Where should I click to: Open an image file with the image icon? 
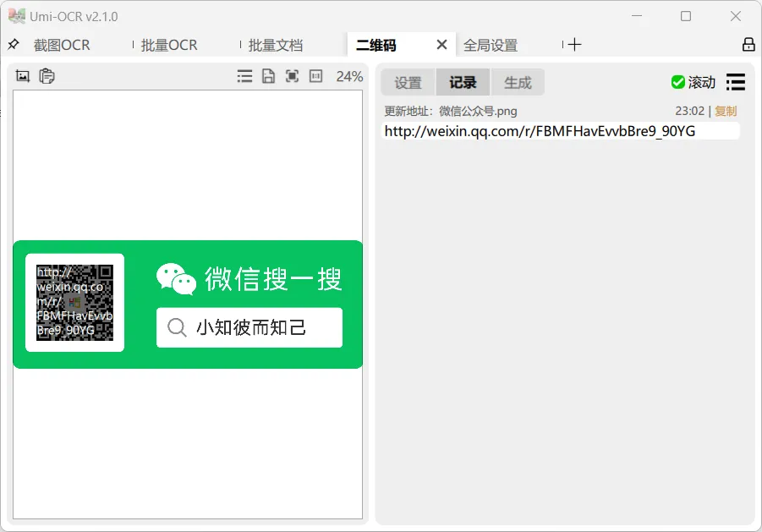coord(23,76)
